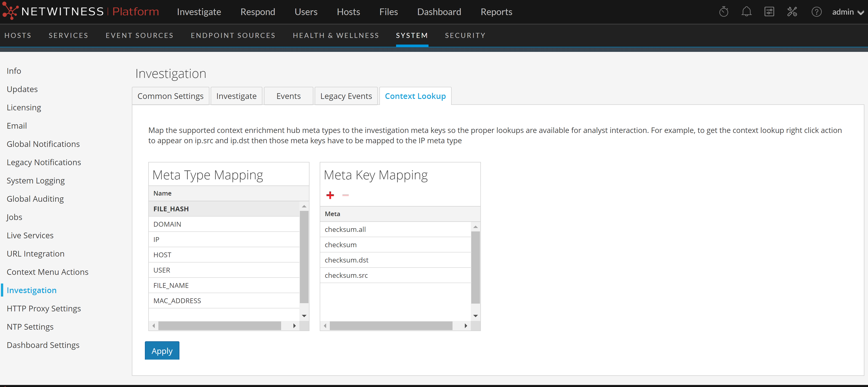Go to the SECURITY admin section
868x387 pixels.
[x=465, y=35]
